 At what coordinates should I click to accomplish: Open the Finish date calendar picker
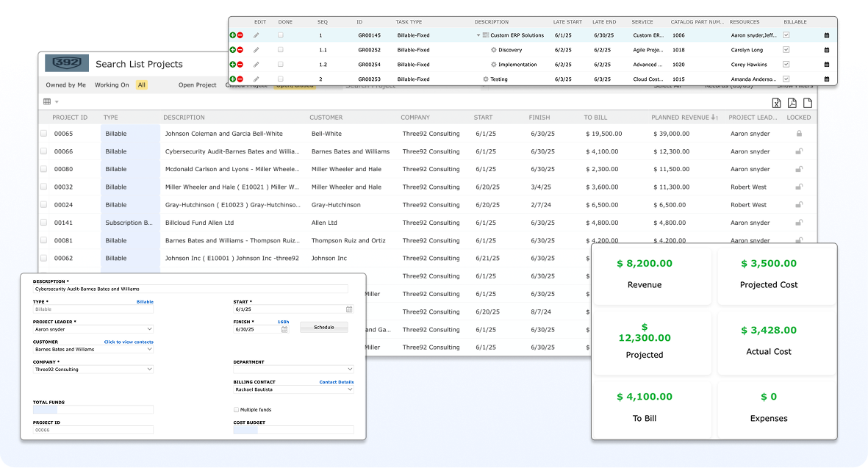(284, 329)
